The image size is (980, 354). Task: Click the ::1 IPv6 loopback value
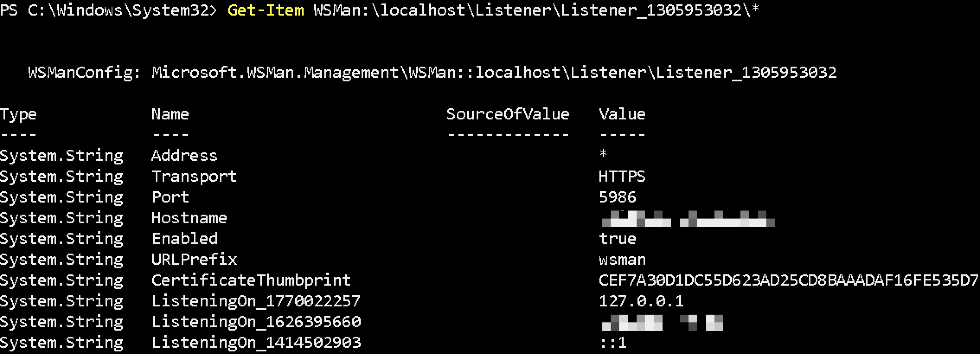[613, 343]
